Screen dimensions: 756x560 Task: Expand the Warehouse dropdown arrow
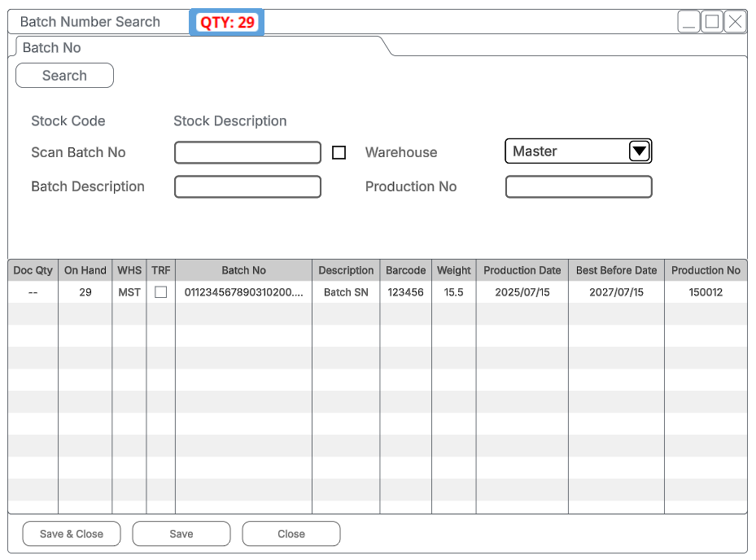[640, 151]
